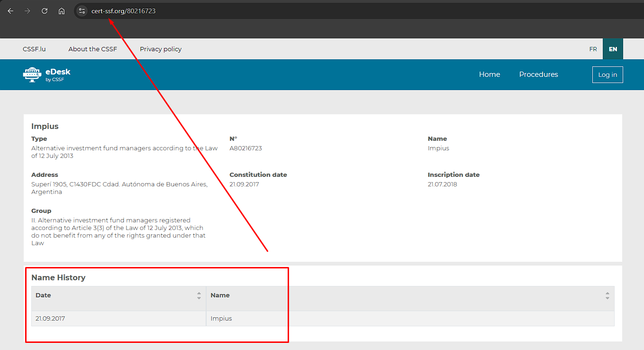Screen dimensions: 644x350
Task: Open the browser home page
Action: (x=62, y=11)
